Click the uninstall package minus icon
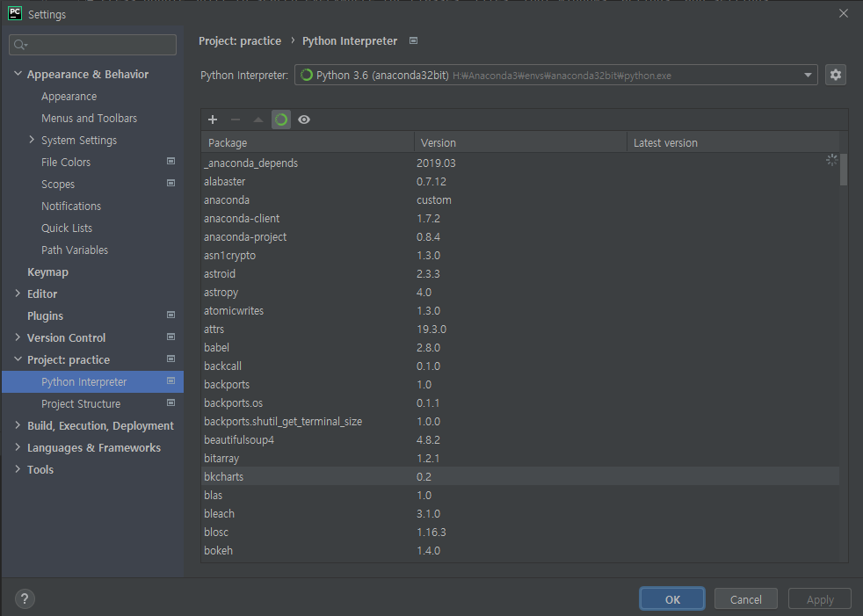 pos(236,120)
